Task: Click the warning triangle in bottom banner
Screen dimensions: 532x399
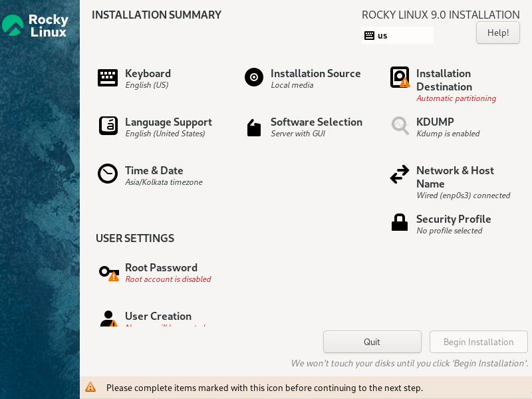Action: pyautogui.click(x=90, y=388)
